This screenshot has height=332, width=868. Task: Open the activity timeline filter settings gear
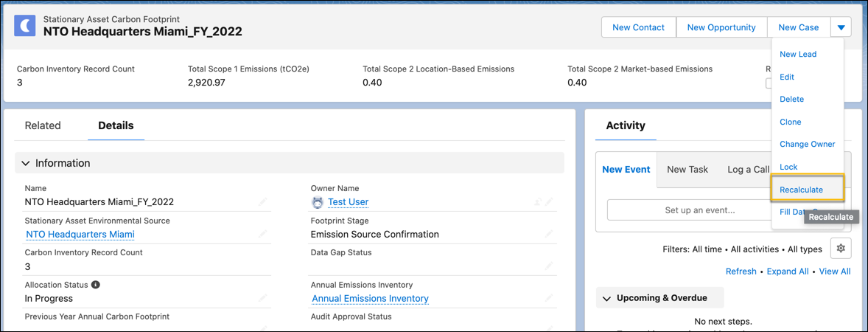tap(841, 249)
